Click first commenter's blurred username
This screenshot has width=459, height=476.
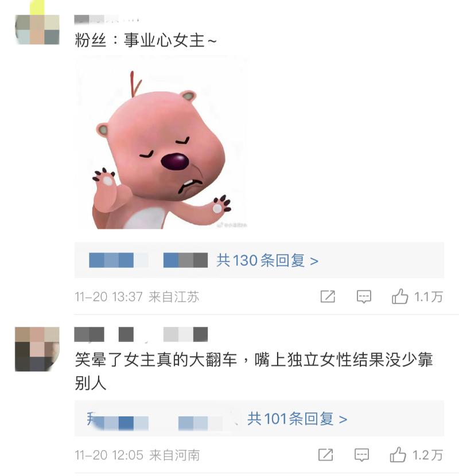pyautogui.click(x=106, y=19)
